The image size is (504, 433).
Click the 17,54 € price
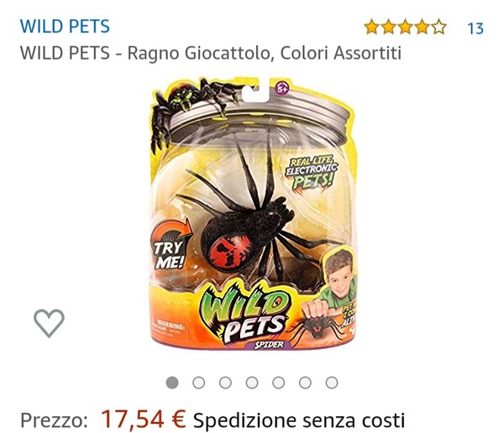click(144, 420)
